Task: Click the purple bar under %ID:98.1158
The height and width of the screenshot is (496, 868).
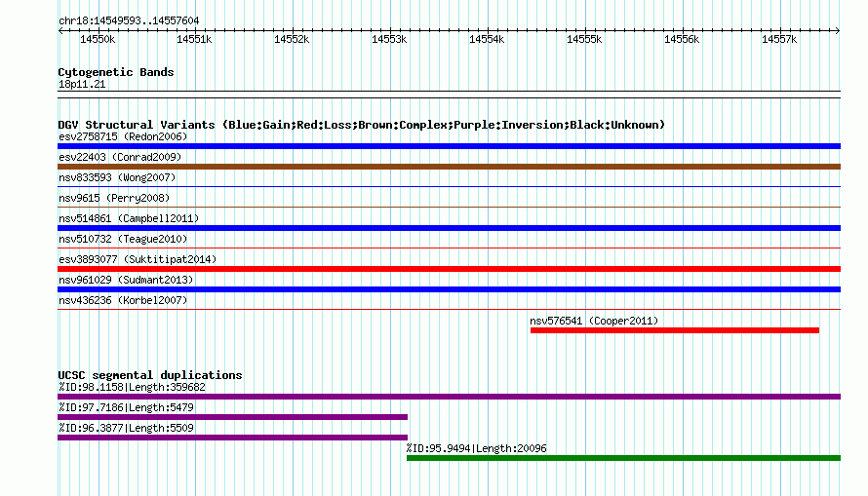Action: tap(449, 397)
